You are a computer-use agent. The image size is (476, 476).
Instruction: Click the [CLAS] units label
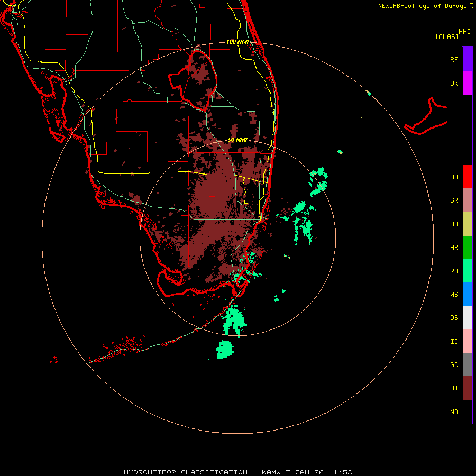[447, 36]
